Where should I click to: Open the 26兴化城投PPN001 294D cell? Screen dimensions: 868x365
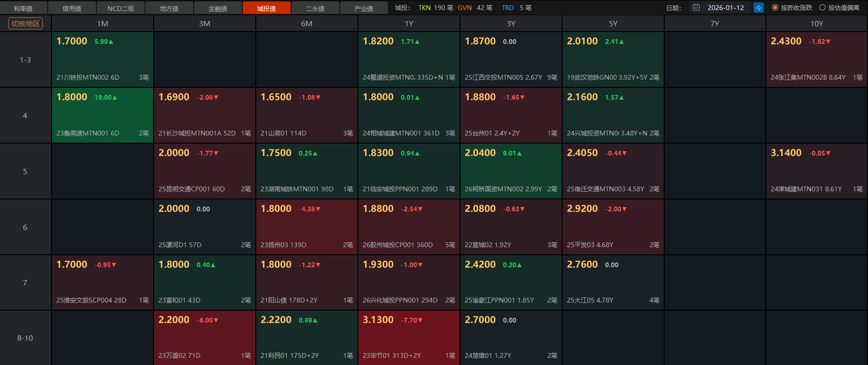tap(409, 282)
